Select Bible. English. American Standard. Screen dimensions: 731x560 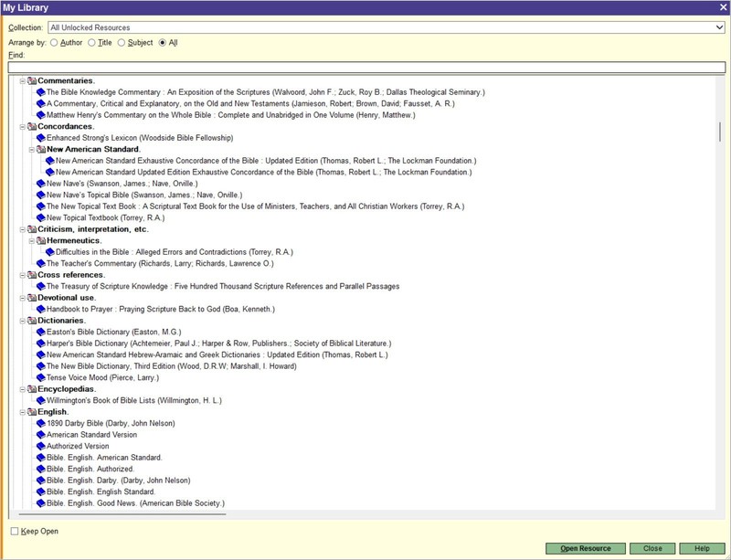tap(104, 458)
